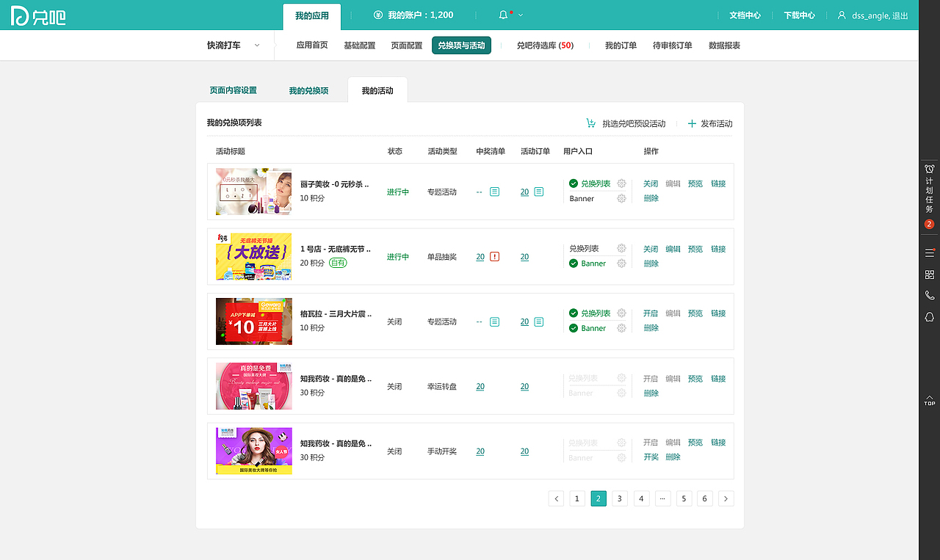Screen dimensions: 940x560
Task: Open 丽子美妆 activity thumbnail
Action: (253, 192)
